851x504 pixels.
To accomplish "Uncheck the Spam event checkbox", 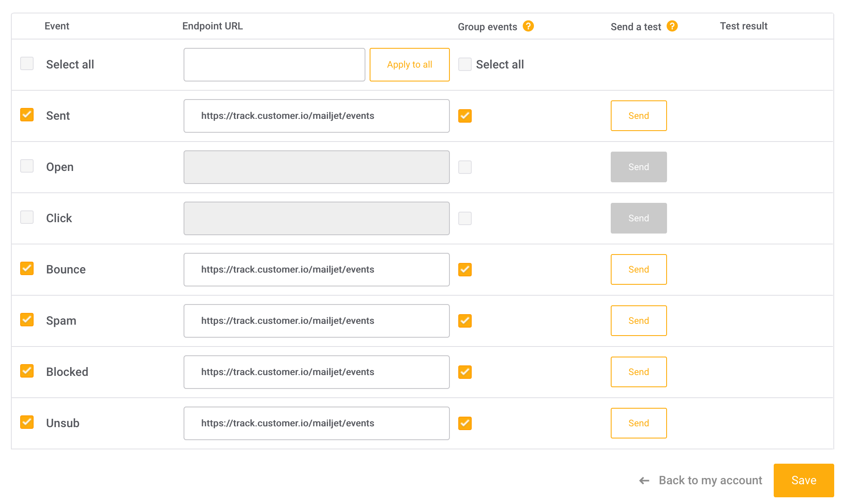I will click(27, 320).
